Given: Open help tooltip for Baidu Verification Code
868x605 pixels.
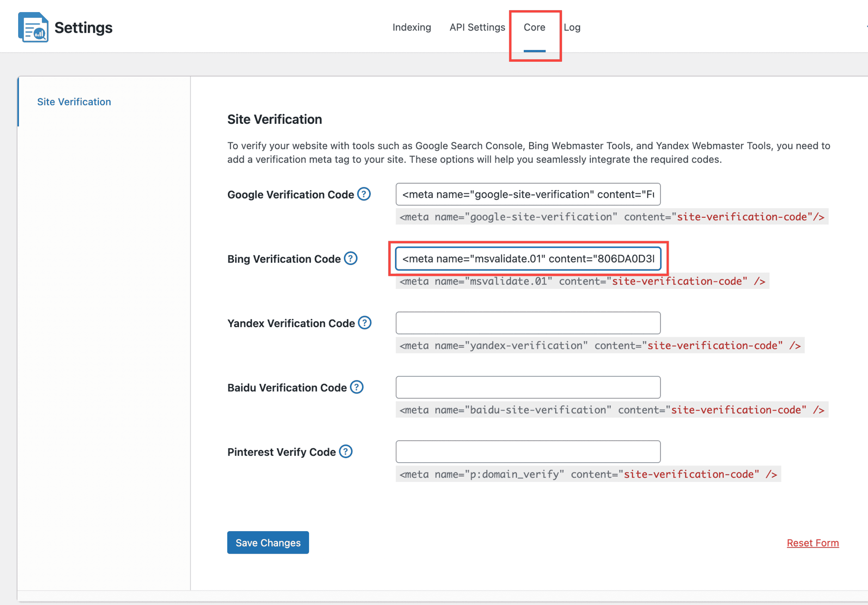Looking at the screenshot, I should pyautogui.click(x=357, y=387).
